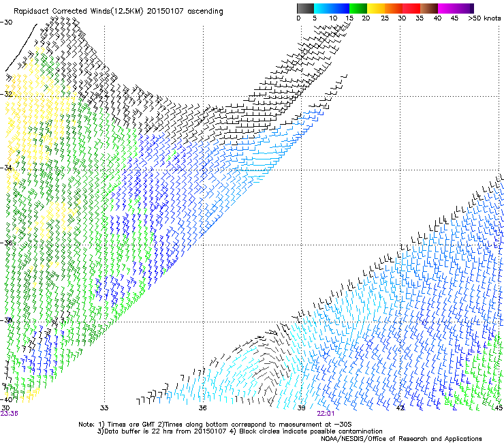This screenshot has height=443, width=504.
Task: Click the 'Note: 1) Times are GMT' line
Action: [x=215, y=425]
